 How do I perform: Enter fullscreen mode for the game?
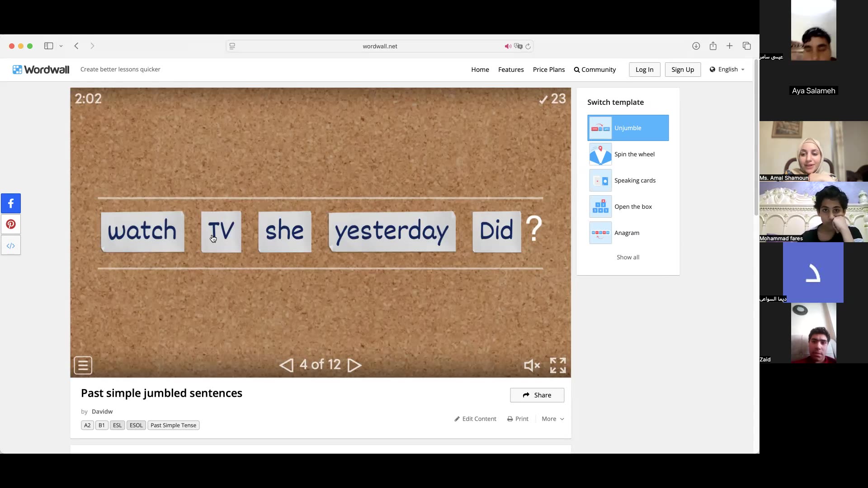tap(558, 365)
